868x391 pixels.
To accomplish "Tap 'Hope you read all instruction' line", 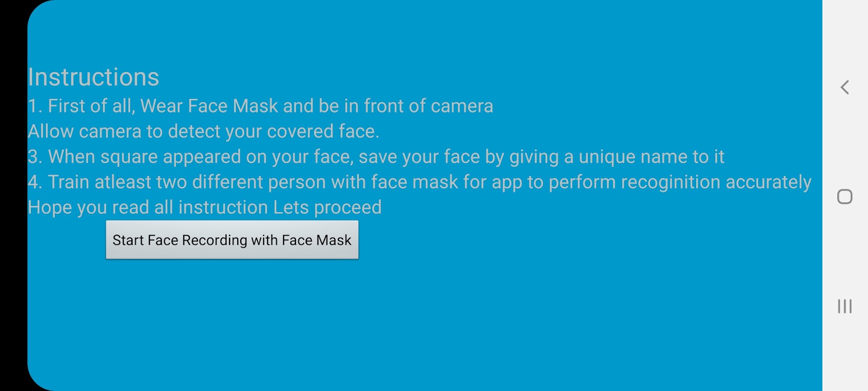I will point(205,208).
